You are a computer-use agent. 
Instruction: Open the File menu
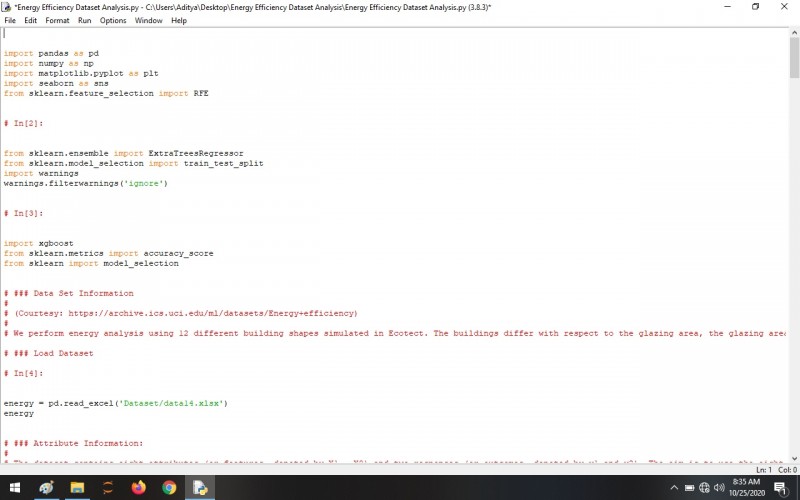pos(10,20)
